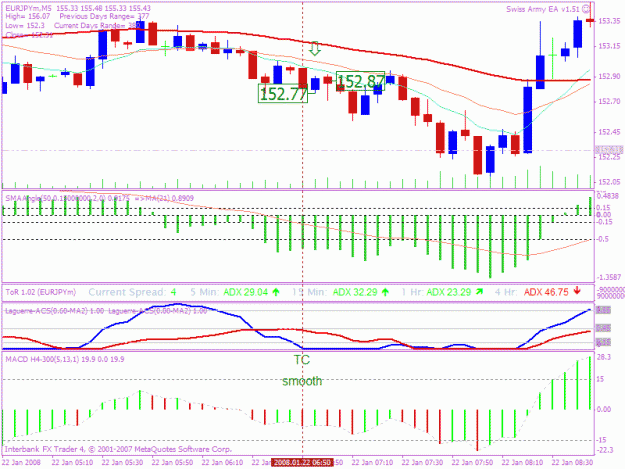The height and width of the screenshot is (469, 625).
Task: Click the highlighted 2008.01.22 06:50 time marker
Action: pos(302,463)
